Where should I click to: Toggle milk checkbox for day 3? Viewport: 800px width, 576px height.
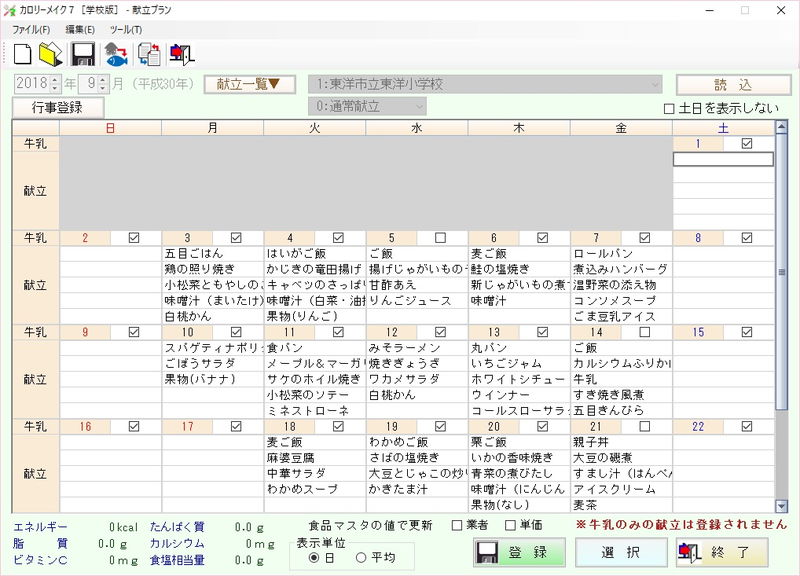[x=236, y=238]
